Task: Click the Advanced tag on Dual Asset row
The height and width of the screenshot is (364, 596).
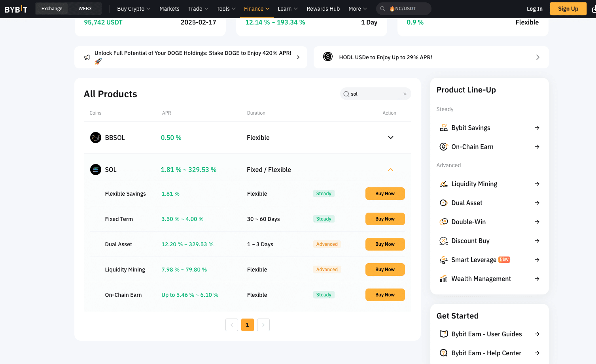Action: click(x=327, y=244)
